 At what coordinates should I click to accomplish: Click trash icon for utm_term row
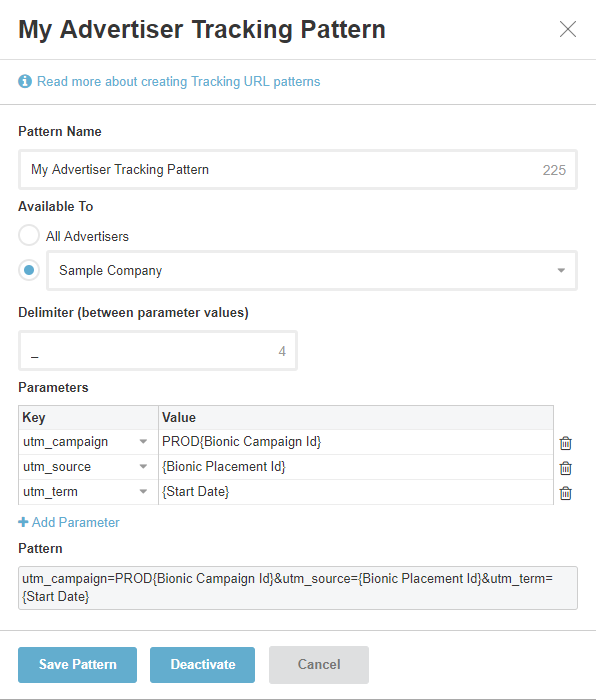pos(566,493)
